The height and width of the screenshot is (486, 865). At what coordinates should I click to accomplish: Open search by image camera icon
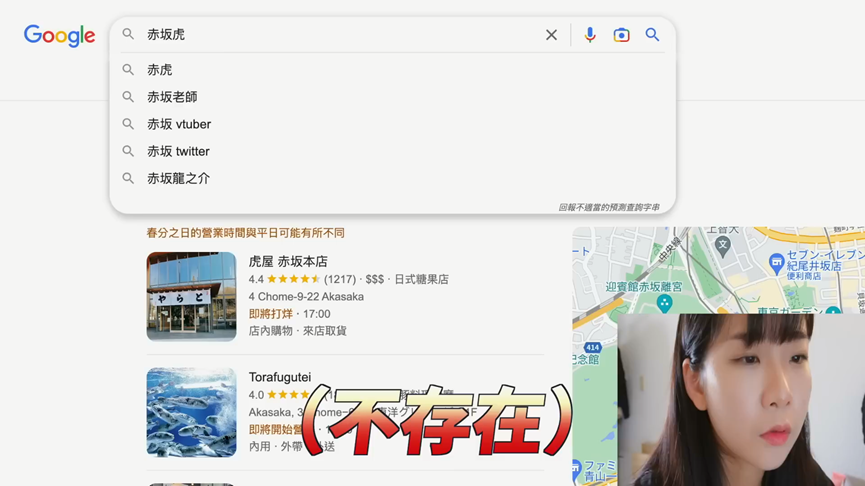click(621, 35)
